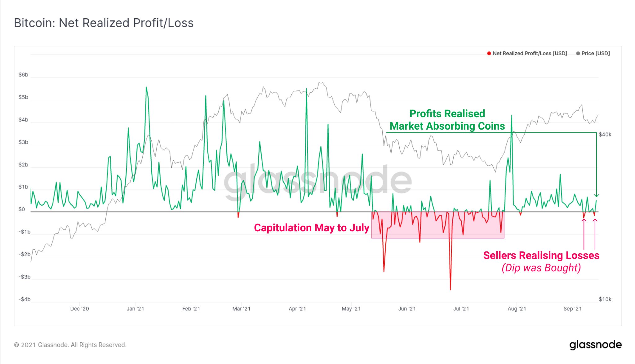This screenshot has height=364, width=635.
Task: Click the Net Realized Profit/Loss [USD] legend label
Action: [530, 53]
